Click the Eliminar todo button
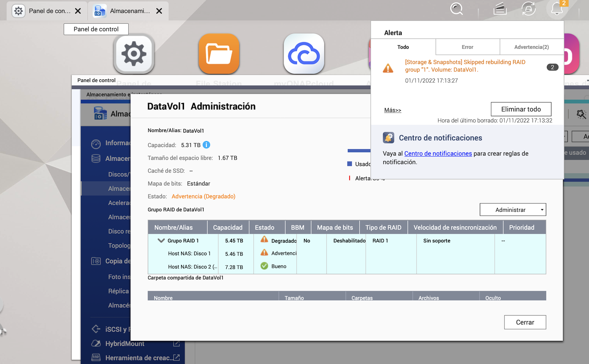The width and height of the screenshot is (589, 364). point(521,109)
